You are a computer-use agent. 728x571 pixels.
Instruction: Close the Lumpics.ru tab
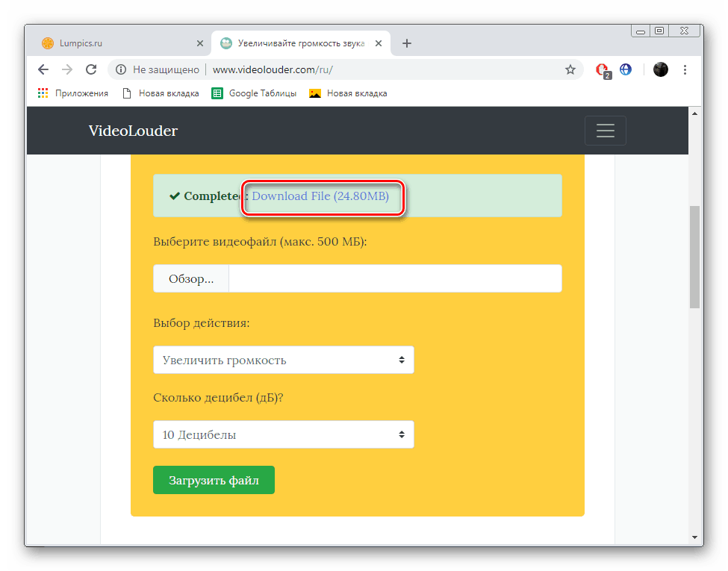(200, 43)
